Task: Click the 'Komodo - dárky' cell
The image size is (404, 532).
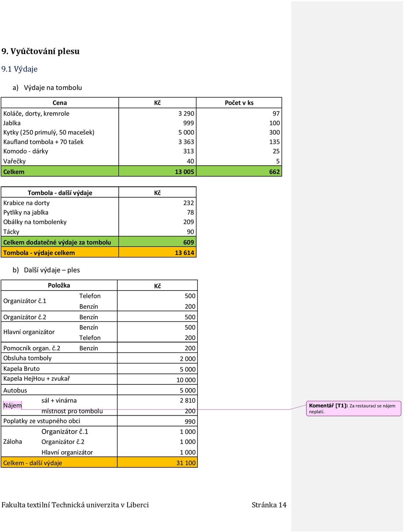Action: 26,151
